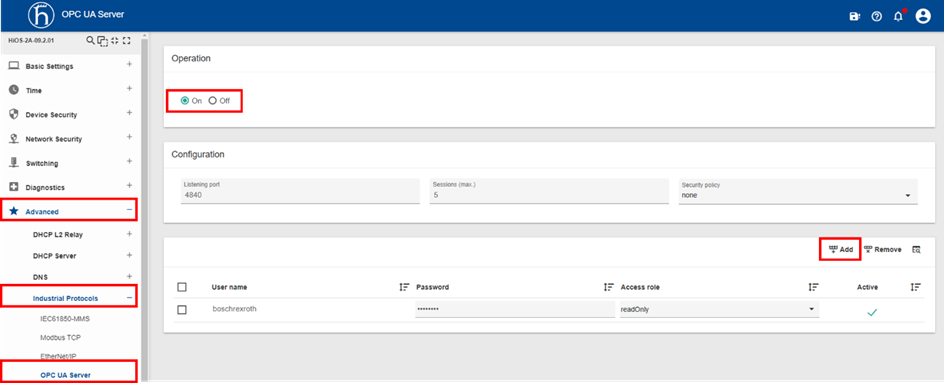Expand Switching plus sign
Image resolution: width=944 pixels, height=383 pixels.
click(129, 161)
